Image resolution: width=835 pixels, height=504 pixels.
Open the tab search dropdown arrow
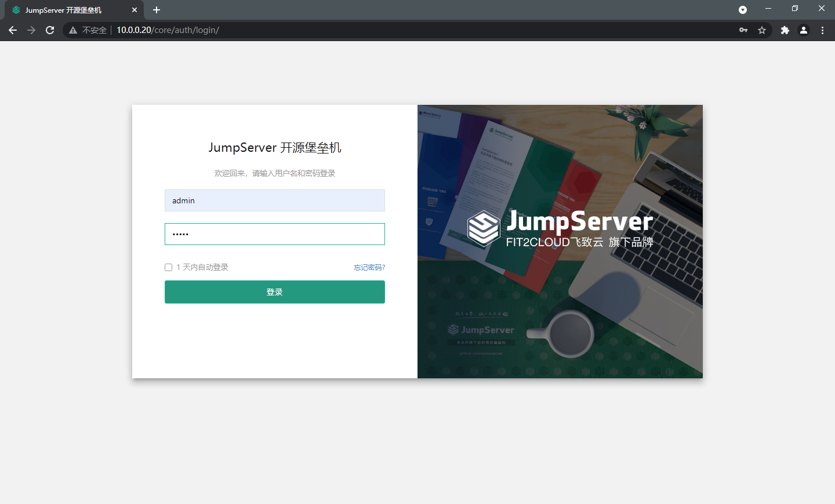point(743,10)
